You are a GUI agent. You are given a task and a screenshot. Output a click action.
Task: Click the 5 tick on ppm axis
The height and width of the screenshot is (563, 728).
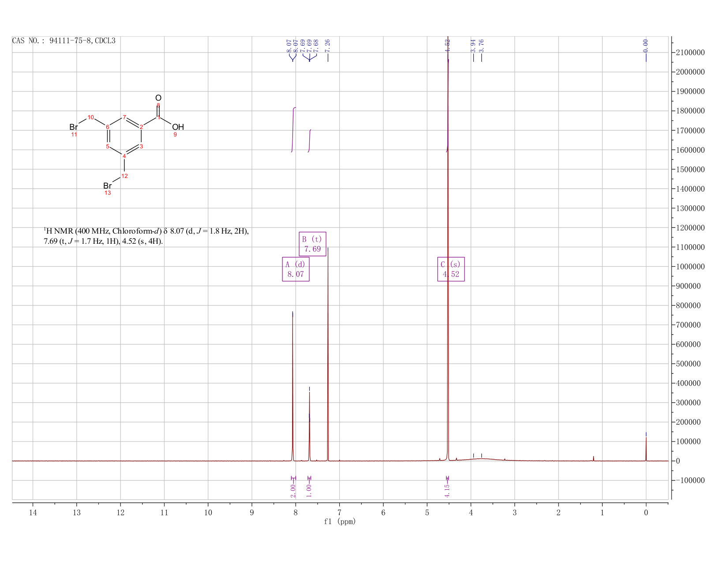(427, 512)
